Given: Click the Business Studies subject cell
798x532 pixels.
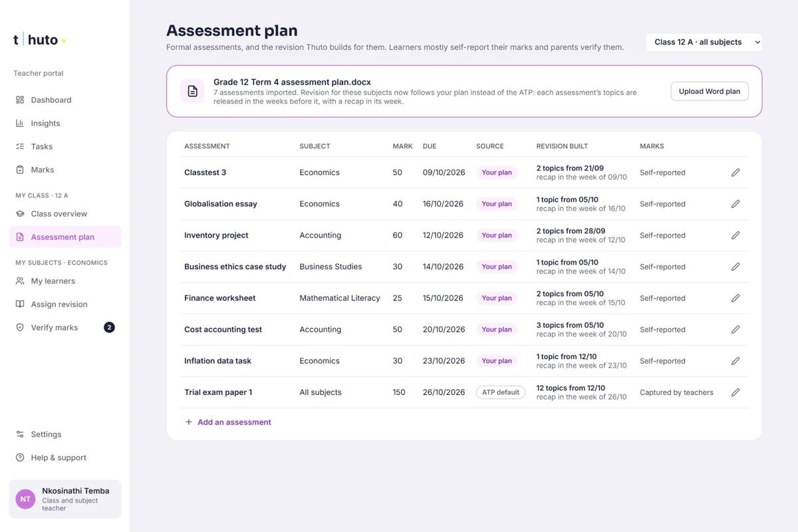Looking at the screenshot, I should tap(331, 267).
